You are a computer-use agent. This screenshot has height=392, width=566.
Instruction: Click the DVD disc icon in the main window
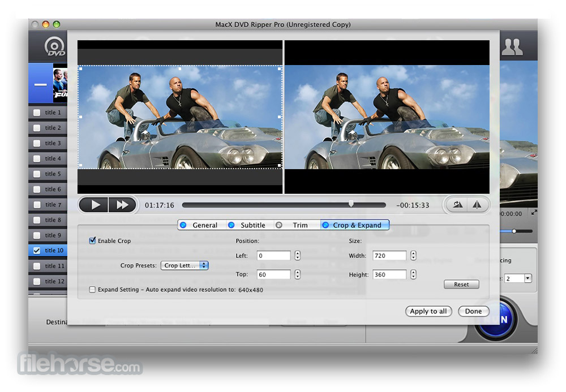coord(54,46)
